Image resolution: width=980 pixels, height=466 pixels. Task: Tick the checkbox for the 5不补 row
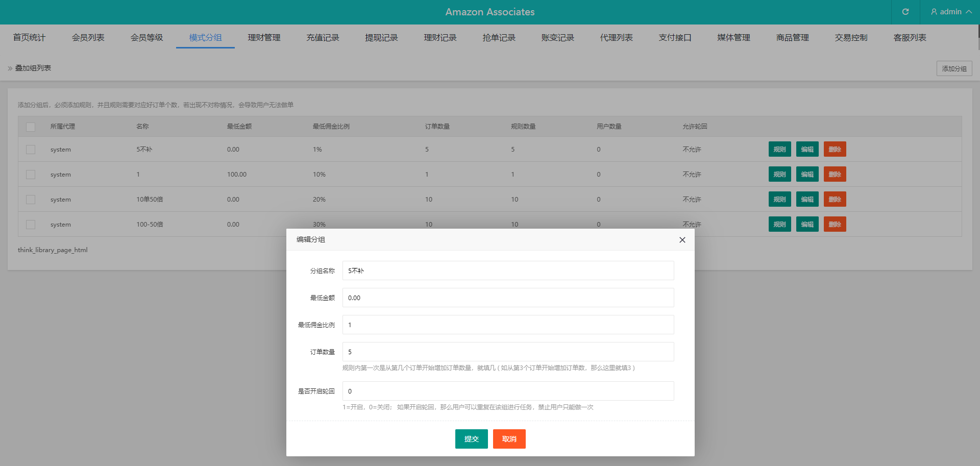tap(31, 150)
